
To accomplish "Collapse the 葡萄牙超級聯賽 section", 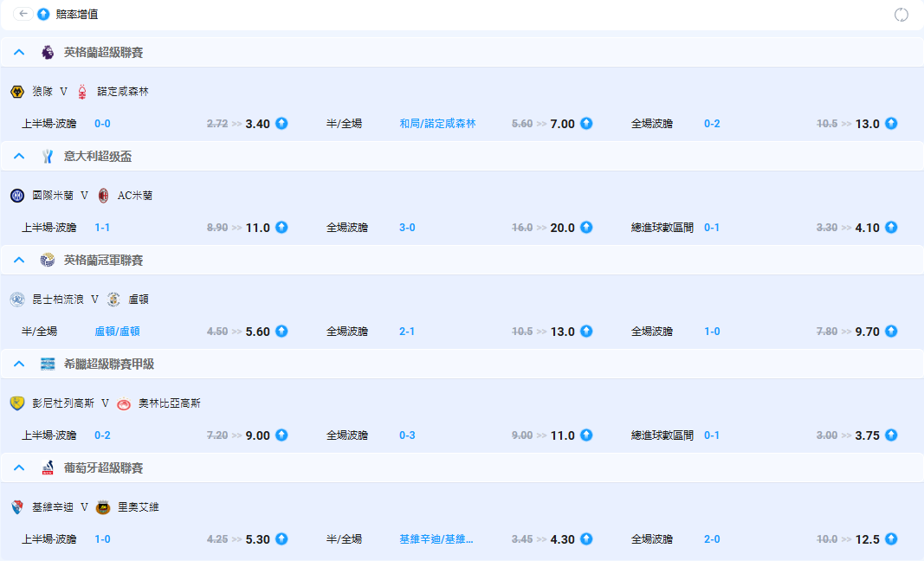I will [19, 468].
